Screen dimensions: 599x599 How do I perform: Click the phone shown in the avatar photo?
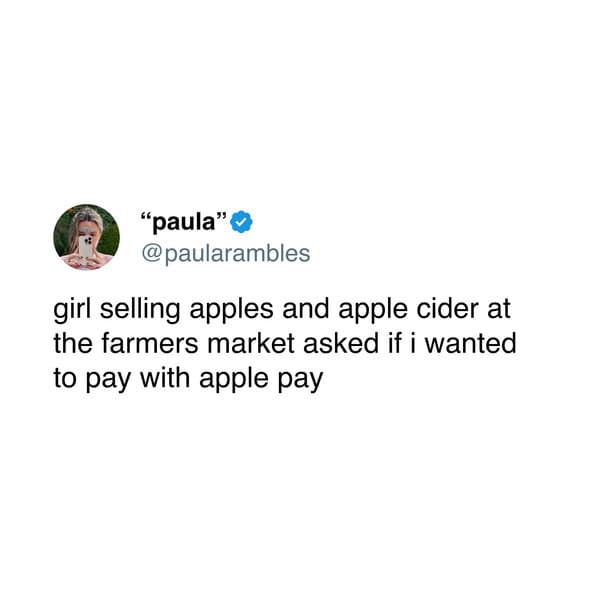click(85, 248)
